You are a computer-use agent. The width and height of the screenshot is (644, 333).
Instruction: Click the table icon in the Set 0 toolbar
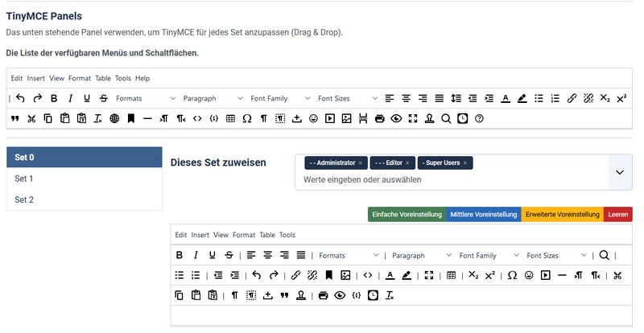[451, 275]
